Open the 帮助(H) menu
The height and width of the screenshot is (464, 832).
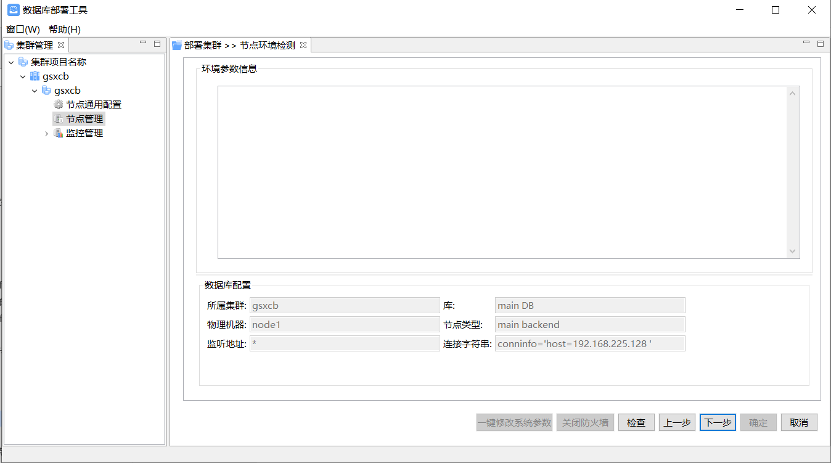click(x=64, y=29)
